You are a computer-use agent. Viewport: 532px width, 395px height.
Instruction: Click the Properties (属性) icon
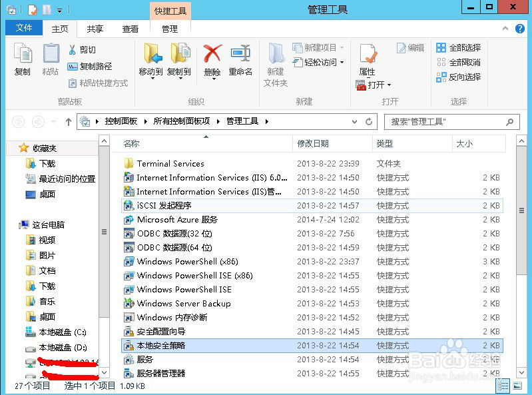point(368,53)
